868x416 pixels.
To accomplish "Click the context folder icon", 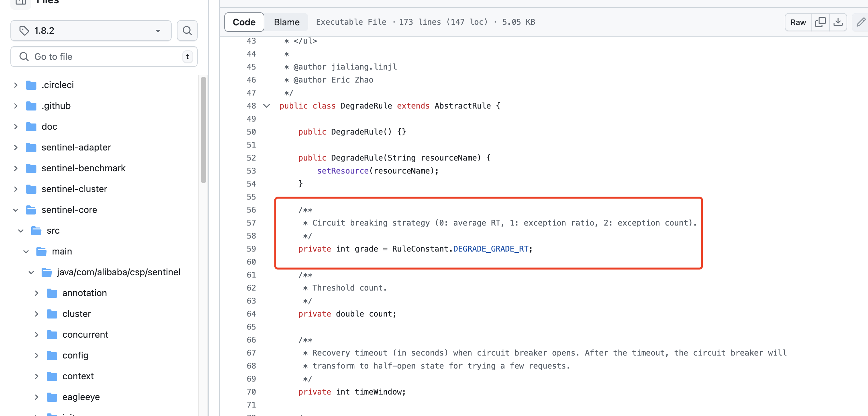I will pyautogui.click(x=52, y=376).
